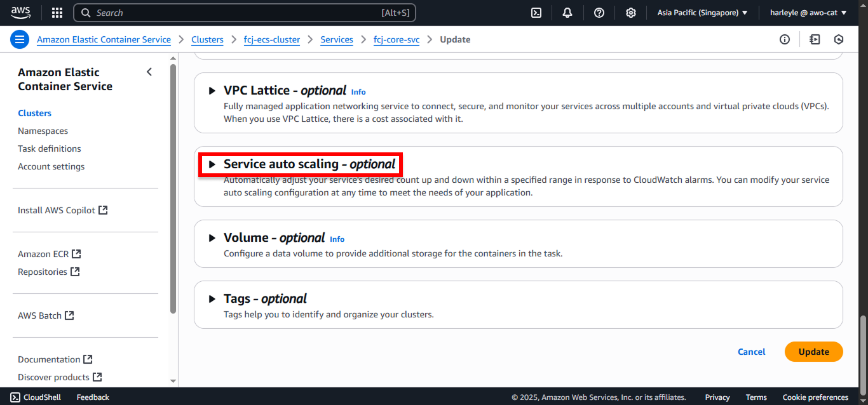Select Task definitions in the sidebar
This screenshot has width=868, height=405.
click(50, 149)
